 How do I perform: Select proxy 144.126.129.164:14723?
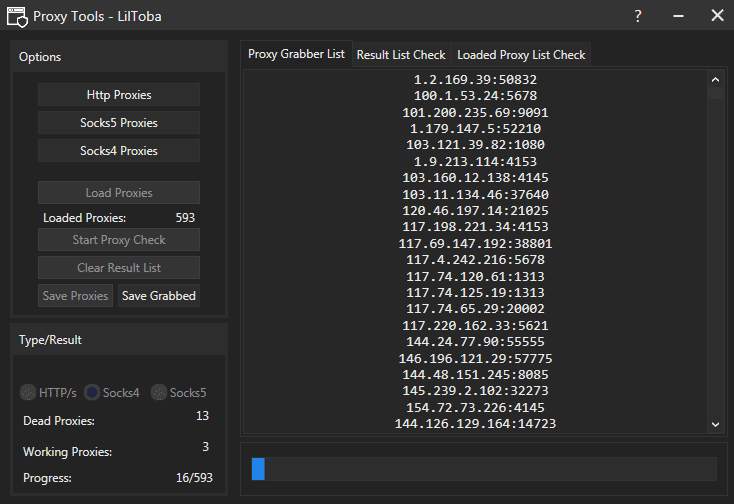coord(475,424)
